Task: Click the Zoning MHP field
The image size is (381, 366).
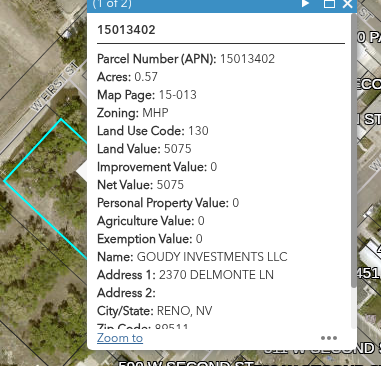Action: (x=133, y=113)
